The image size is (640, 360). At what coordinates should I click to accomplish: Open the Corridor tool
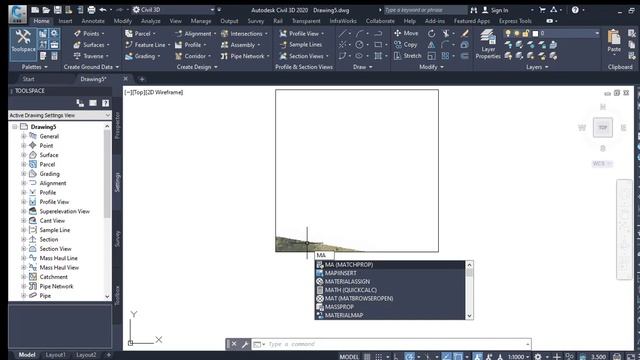[x=192, y=56]
